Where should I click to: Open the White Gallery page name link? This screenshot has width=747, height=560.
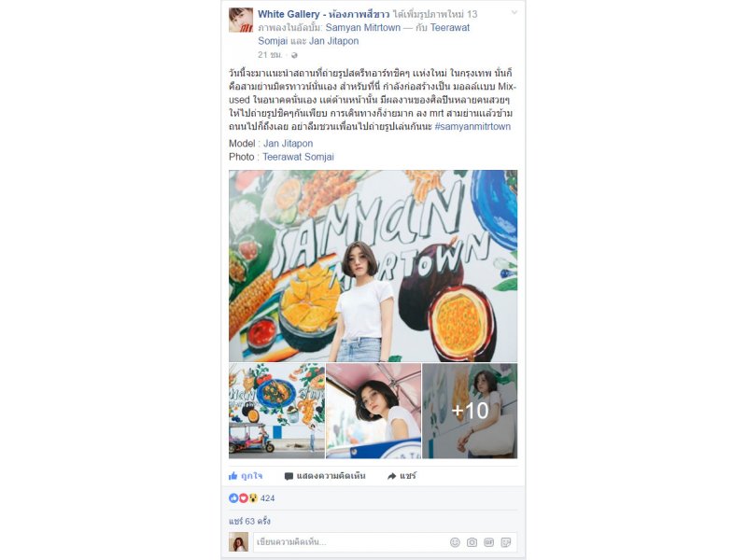pos(323,14)
